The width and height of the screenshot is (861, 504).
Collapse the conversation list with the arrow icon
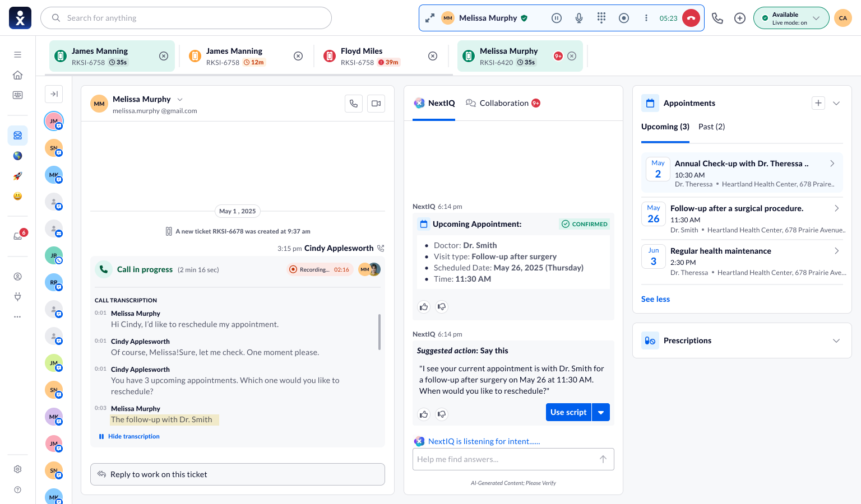(54, 94)
